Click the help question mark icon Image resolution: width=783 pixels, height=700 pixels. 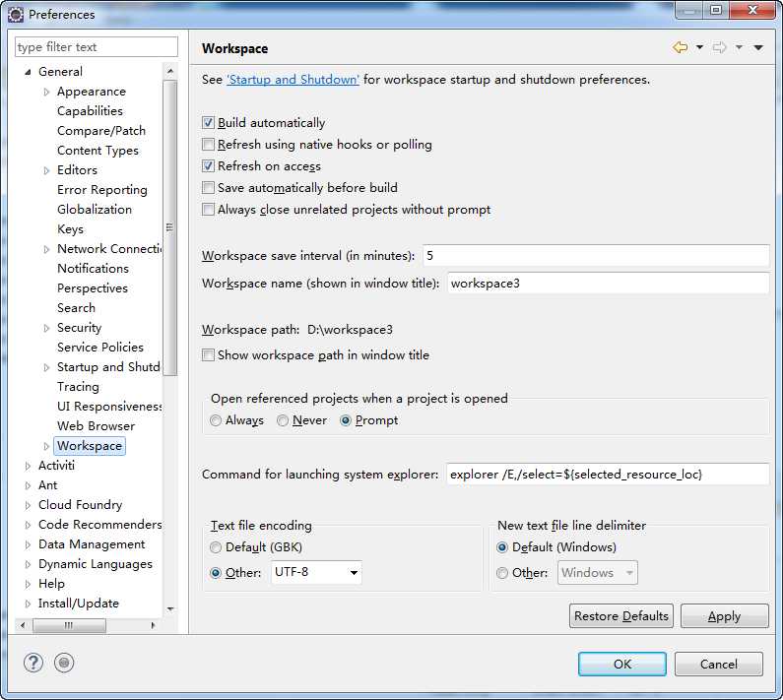33,663
